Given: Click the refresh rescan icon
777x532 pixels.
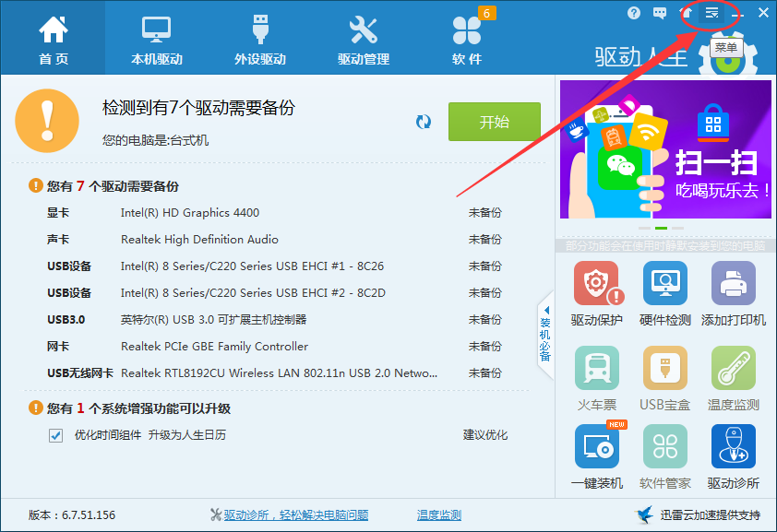Looking at the screenshot, I should click(x=424, y=122).
